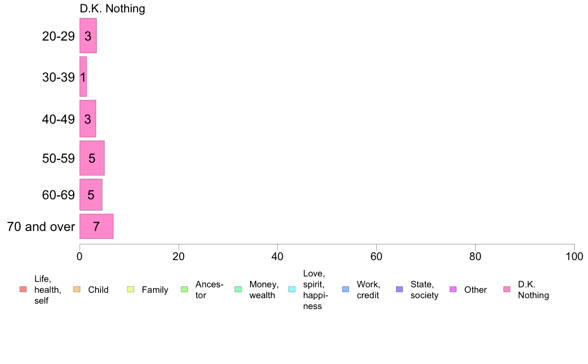Click the Family legend text label
Viewport: 588px width, 364px height.
click(155, 290)
